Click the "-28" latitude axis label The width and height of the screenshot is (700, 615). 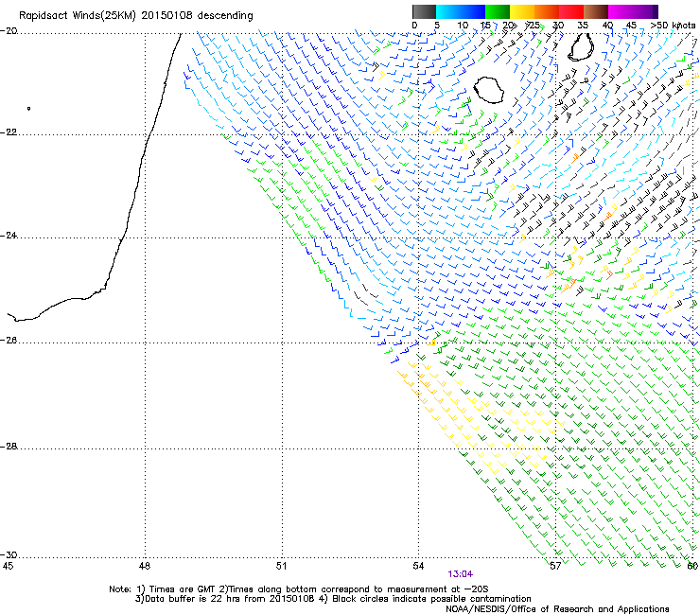(9, 447)
